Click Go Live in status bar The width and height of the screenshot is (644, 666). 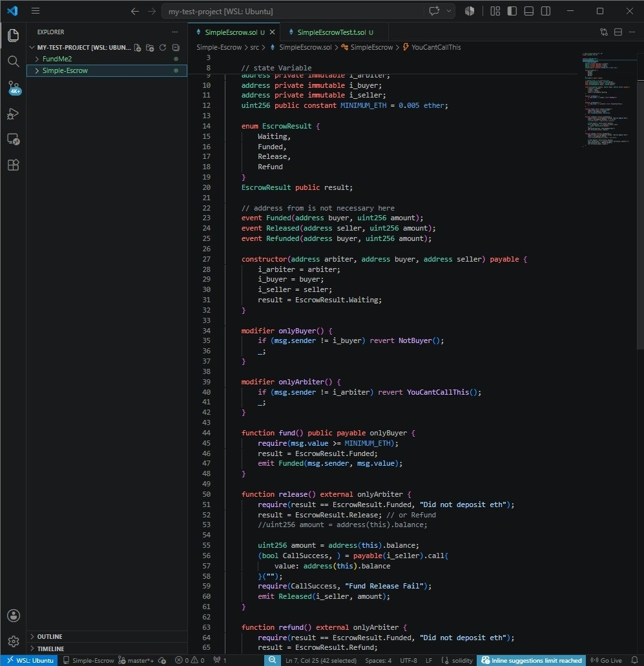click(606, 660)
